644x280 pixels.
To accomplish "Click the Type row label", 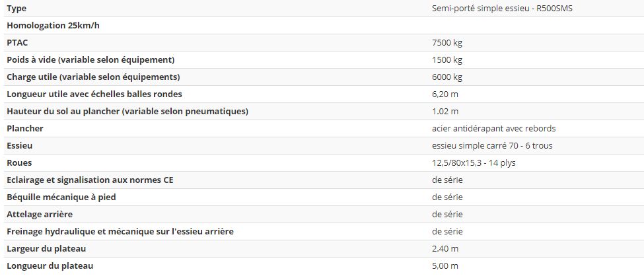I will (x=17, y=9).
